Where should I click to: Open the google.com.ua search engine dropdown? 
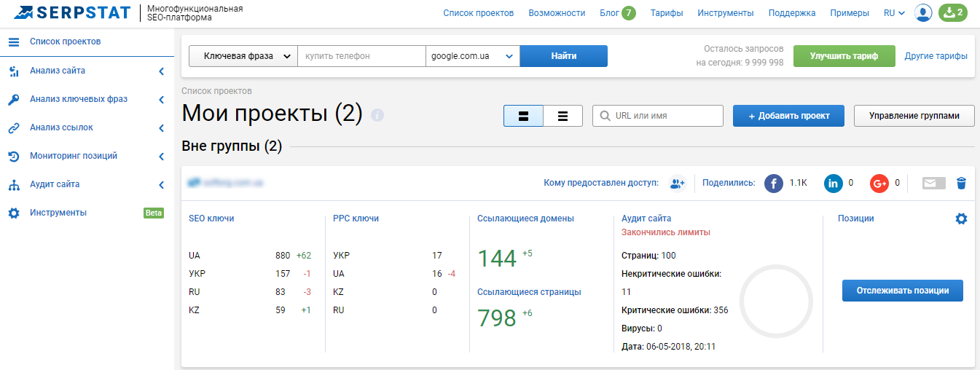(472, 56)
